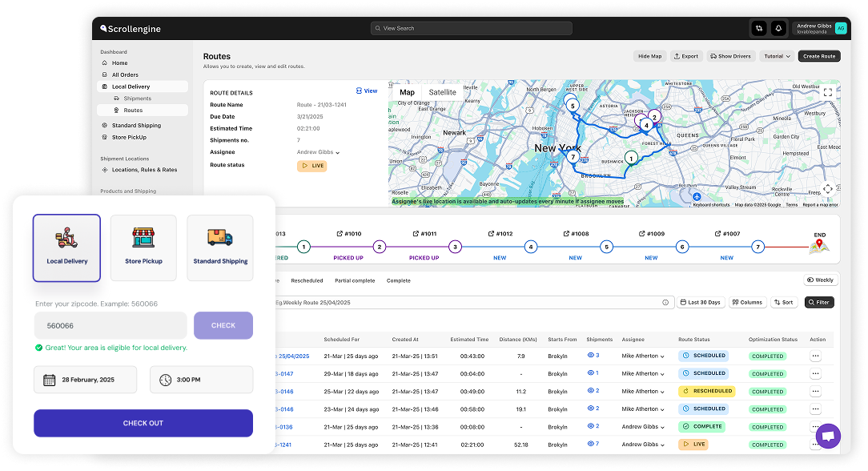Expand the Tutorial dropdown
Viewport: 868px width, 471px height.
(x=778, y=56)
